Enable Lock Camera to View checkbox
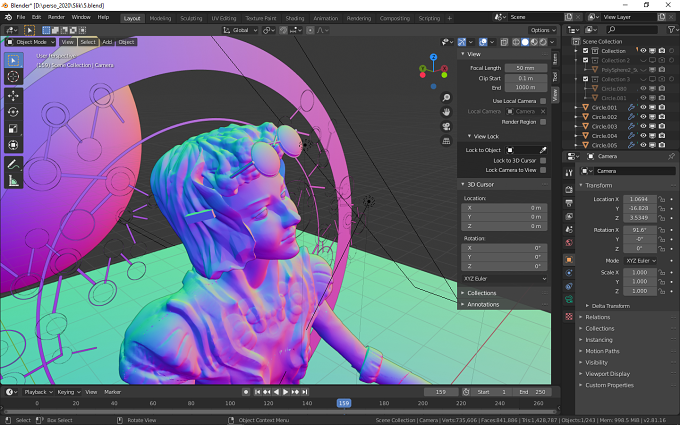The width and height of the screenshot is (680, 425). (543, 170)
